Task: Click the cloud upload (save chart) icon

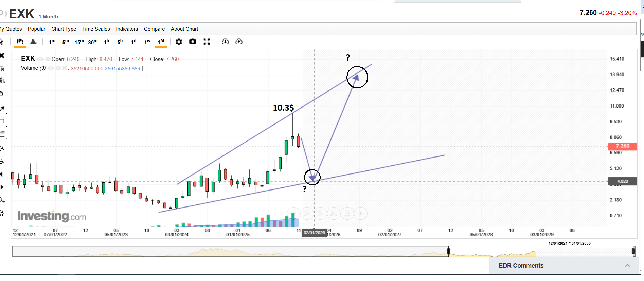Action: point(239,42)
